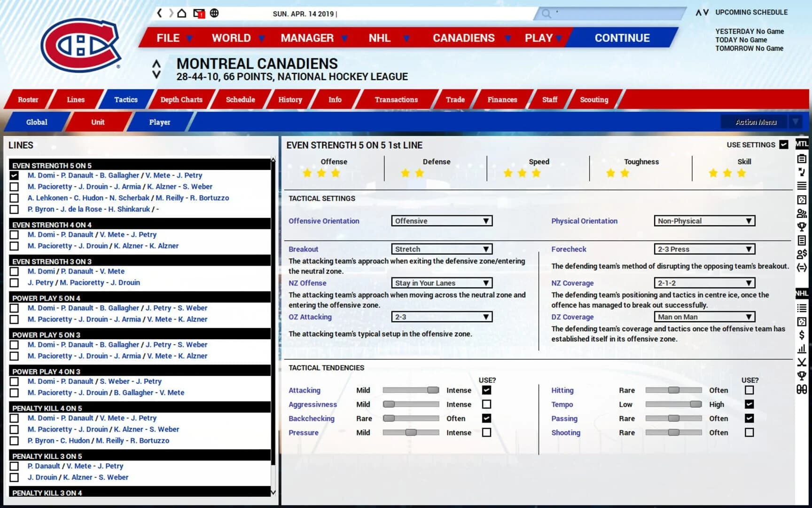812x508 pixels.
Task: Check the Shooting tendency Use checkbox
Action: tap(749, 432)
